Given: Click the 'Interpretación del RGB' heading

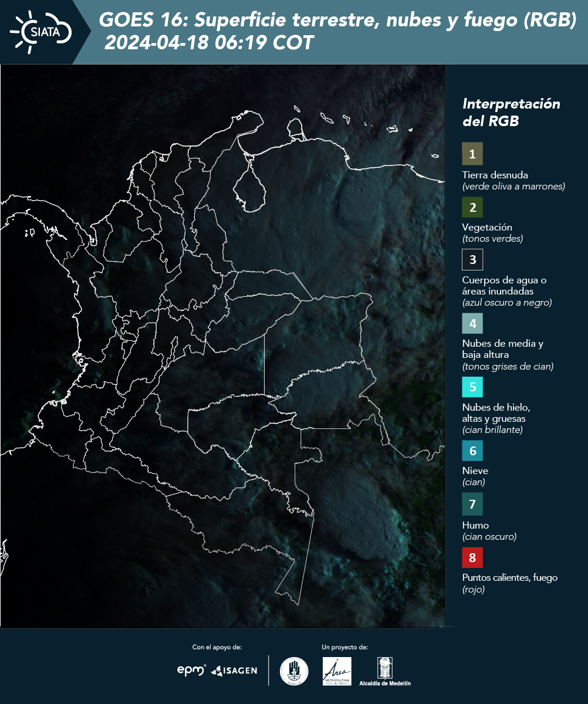Looking at the screenshot, I should (x=511, y=113).
